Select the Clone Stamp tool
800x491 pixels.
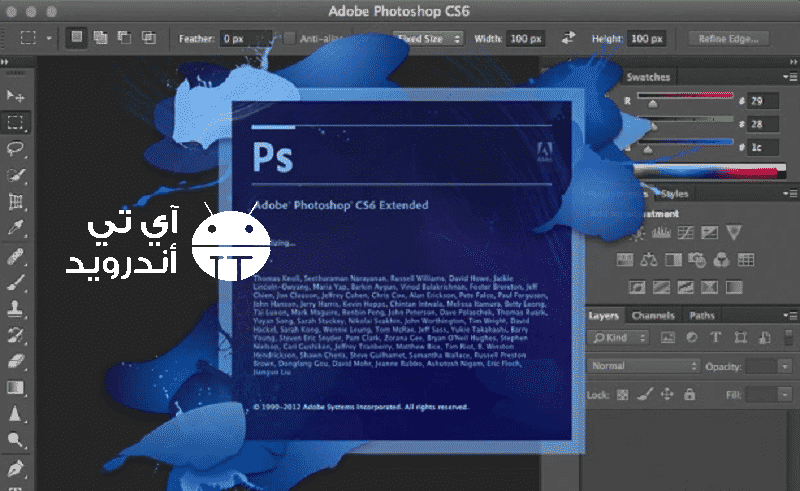click(15, 308)
